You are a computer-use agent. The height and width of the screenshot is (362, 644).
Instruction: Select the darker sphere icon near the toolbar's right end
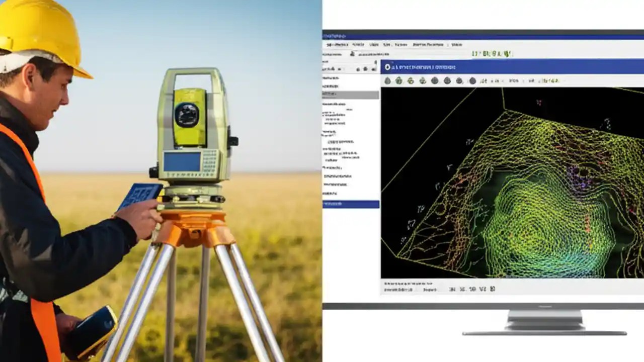pos(471,80)
